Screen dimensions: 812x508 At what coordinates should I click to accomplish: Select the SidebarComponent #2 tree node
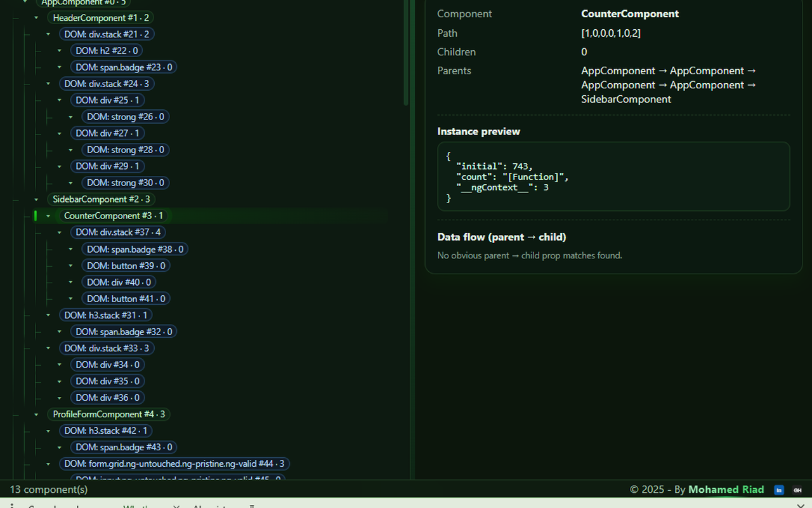[x=101, y=199]
